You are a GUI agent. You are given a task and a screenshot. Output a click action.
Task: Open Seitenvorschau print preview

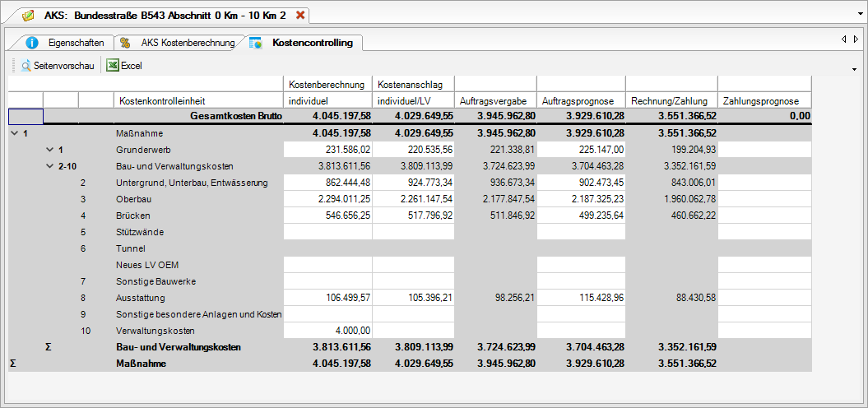click(58, 66)
